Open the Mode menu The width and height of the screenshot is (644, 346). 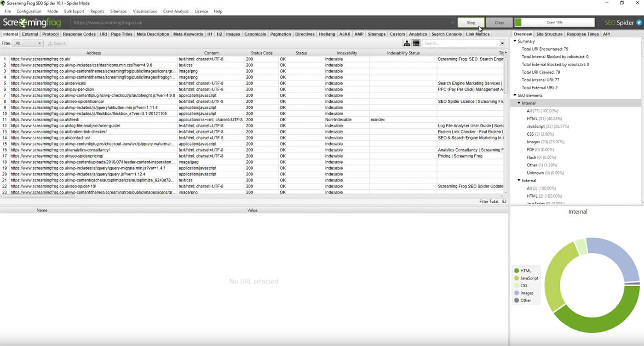click(x=52, y=11)
